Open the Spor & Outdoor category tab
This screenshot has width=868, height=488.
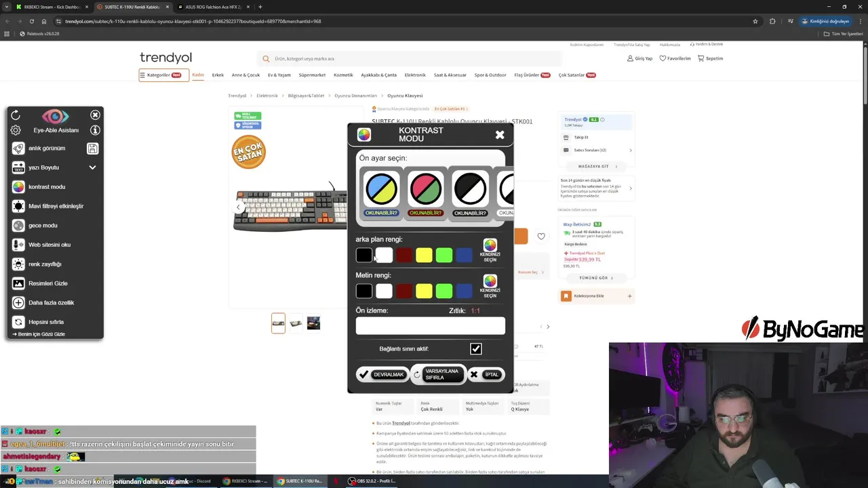pyautogui.click(x=490, y=75)
